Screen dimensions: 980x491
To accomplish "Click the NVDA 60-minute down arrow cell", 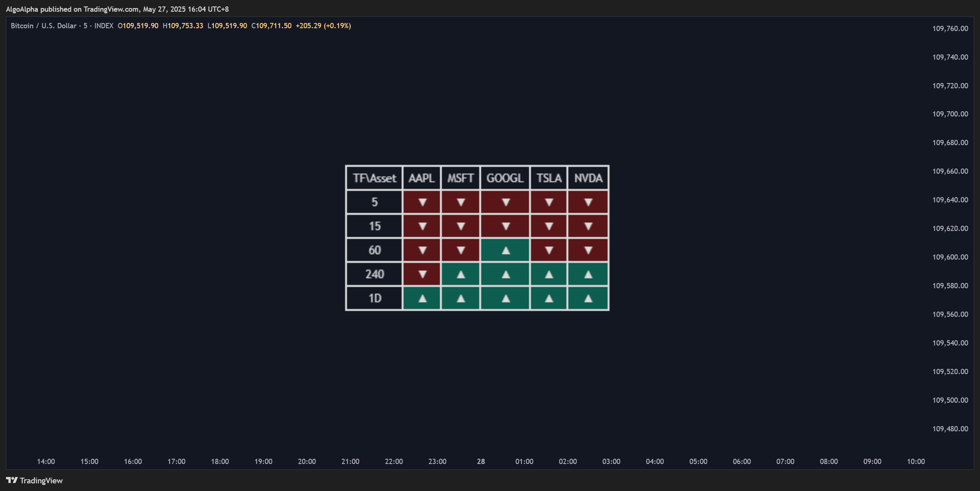I will point(588,250).
